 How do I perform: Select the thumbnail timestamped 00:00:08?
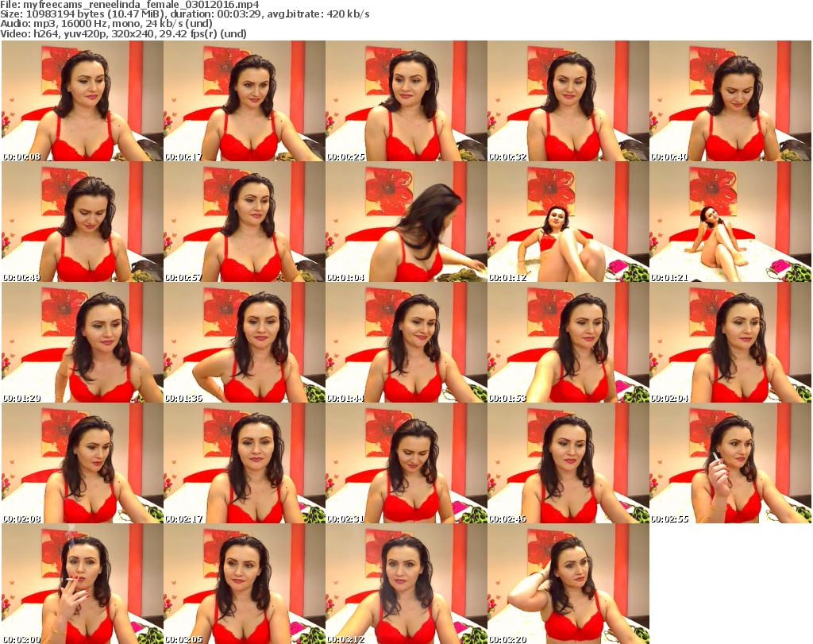83,101
